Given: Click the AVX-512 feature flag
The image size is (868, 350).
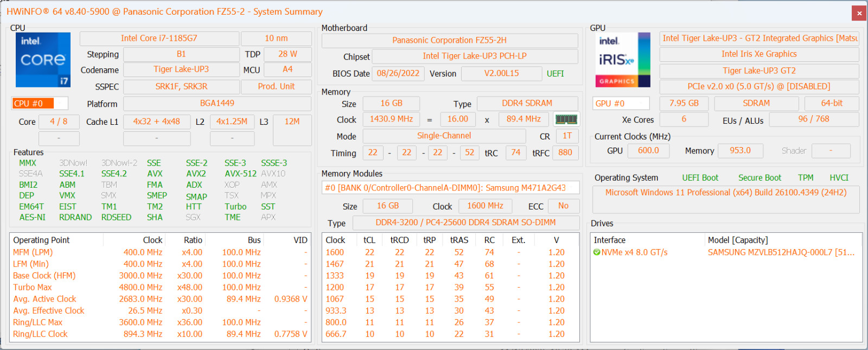Looking at the screenshot, I should [240, 174].
